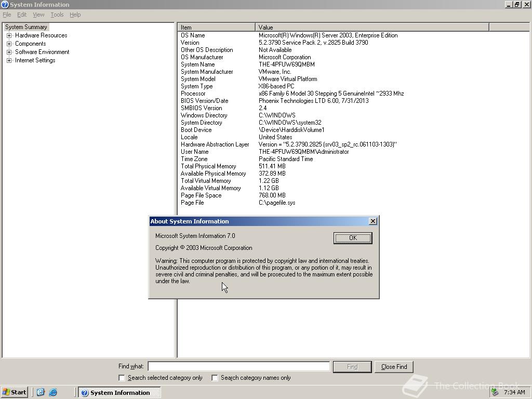Close the About System Information dialog
532x399 pixels.
[373, 221]
